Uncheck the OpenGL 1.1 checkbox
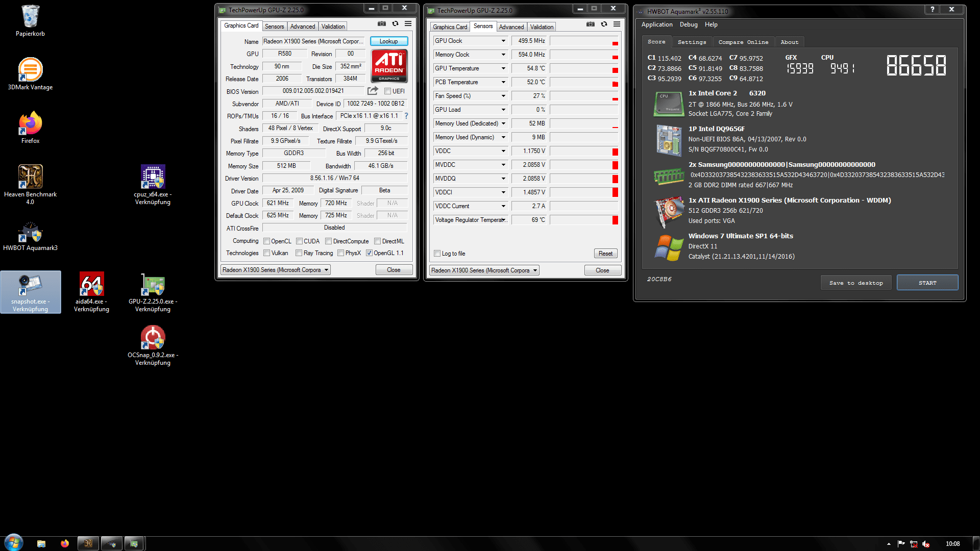This screenshot has height=551, width=980. click(369, 253)
